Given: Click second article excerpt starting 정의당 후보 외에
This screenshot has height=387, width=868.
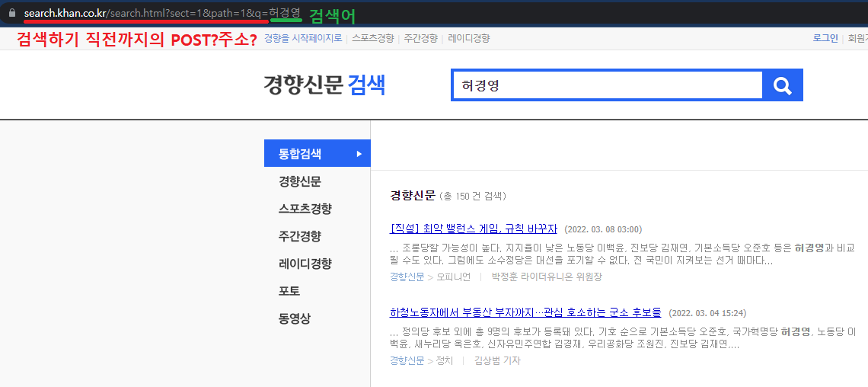Looking at the screenshot, I should (x=623, y=337).
